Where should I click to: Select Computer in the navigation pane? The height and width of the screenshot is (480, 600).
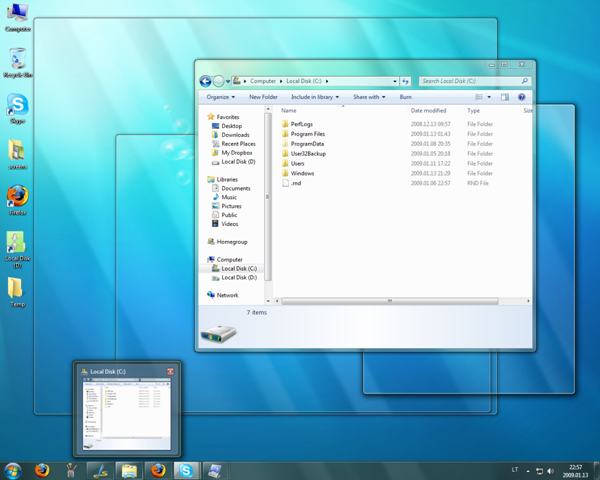[225, 260]
